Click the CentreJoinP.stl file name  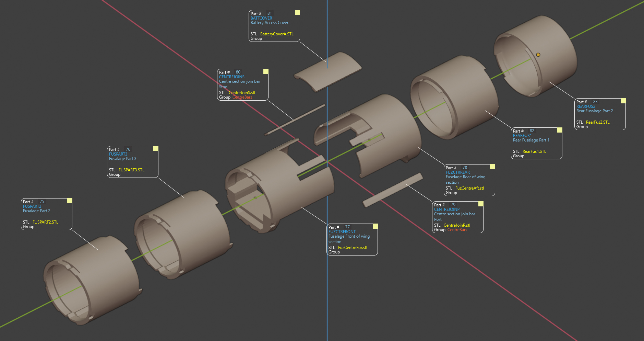pyautogui.click(x=457, y=225)
